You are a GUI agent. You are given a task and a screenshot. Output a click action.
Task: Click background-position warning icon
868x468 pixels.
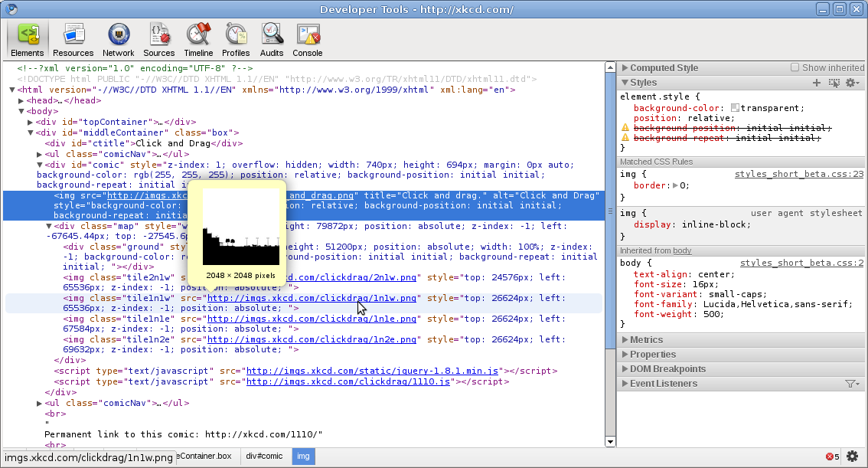(625, 128)
